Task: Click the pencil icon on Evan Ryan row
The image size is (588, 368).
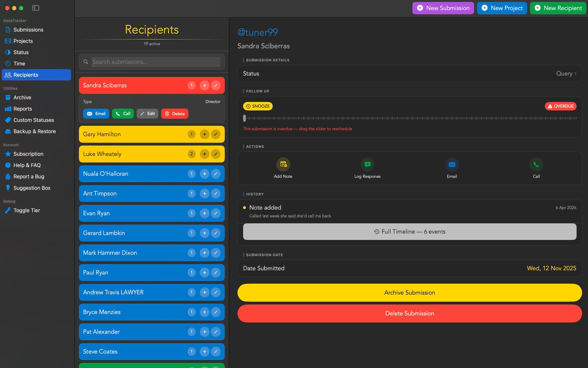Action: coord(216,213)
